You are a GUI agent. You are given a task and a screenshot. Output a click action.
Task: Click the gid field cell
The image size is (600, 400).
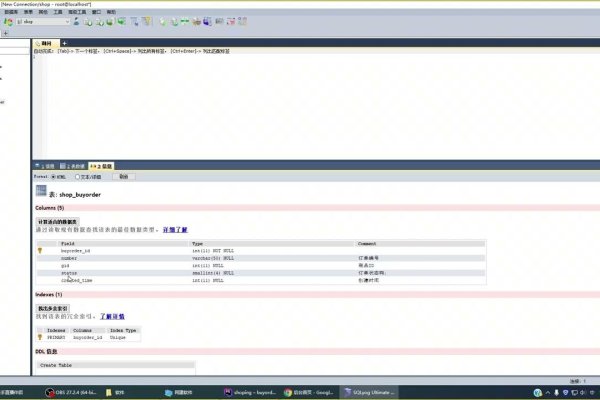pos(65,266)
